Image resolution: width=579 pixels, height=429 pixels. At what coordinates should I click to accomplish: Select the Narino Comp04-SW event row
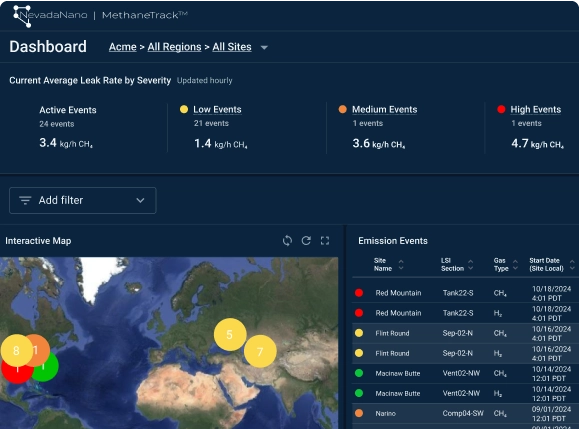point(465,413)
